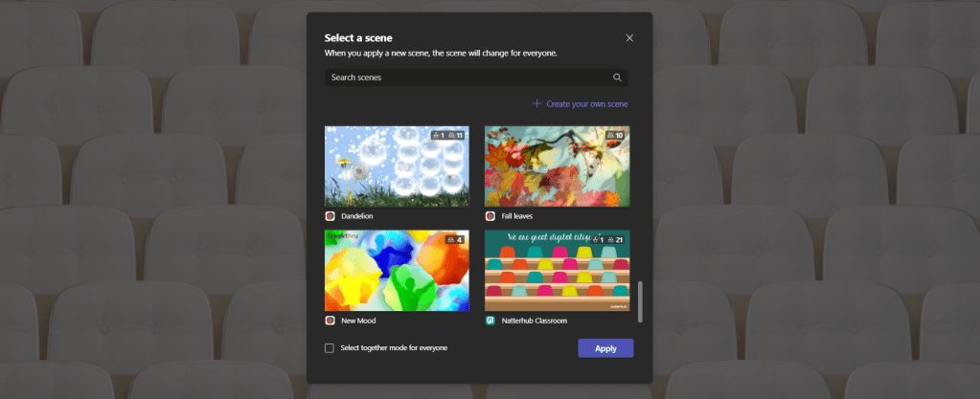Click Create your own scene link
Screen dimensions: 980x399
tap(586, 103)
